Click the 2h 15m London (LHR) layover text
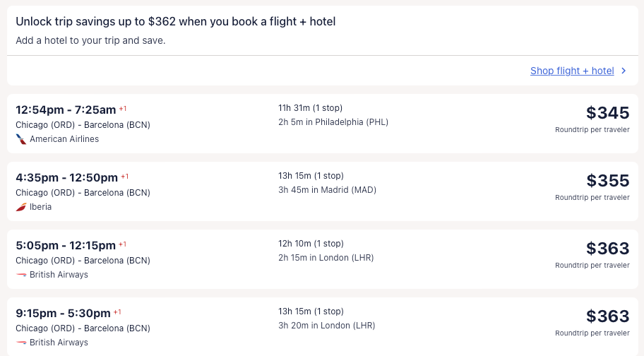This screenshot has width=644, height=356. pyautogui.click(x=326, y=258)
